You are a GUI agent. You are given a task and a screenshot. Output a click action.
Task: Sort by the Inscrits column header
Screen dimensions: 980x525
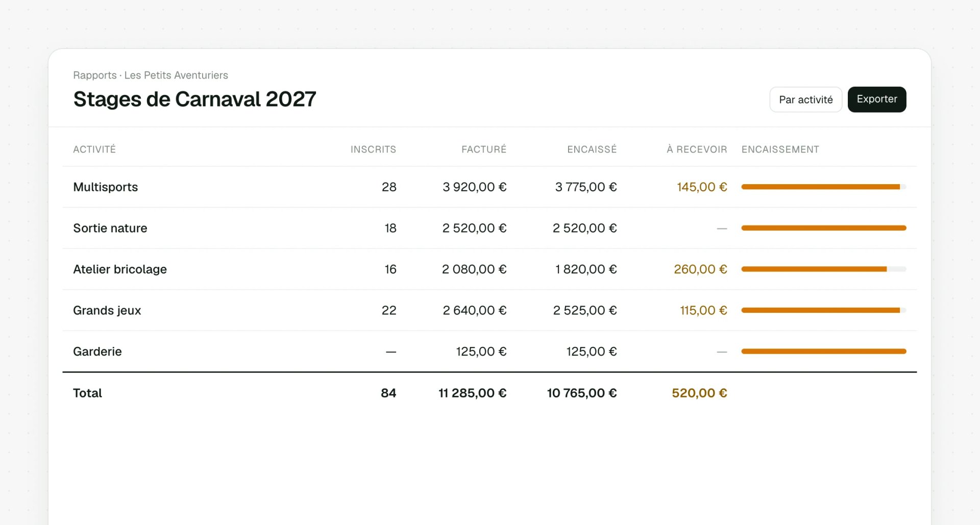click(373, 149)
